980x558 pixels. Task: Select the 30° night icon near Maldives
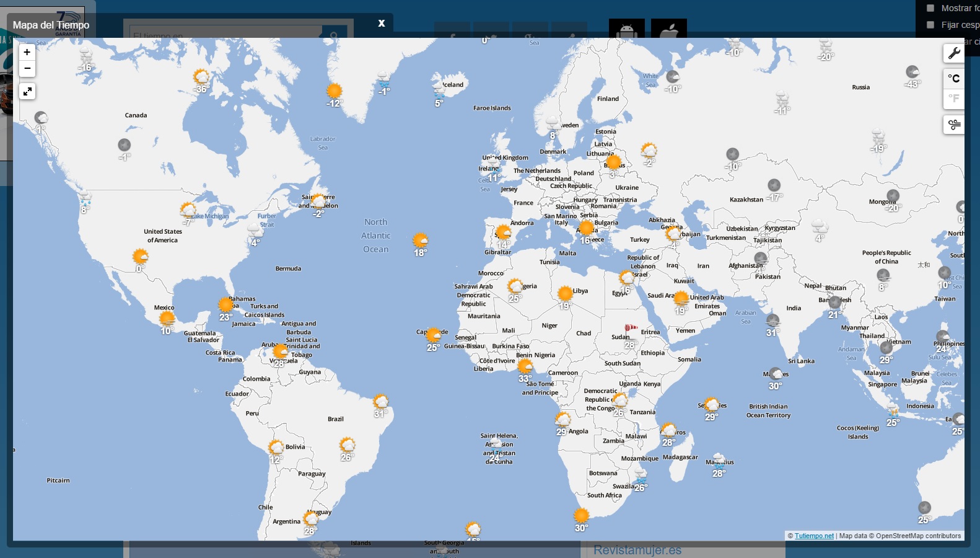(x=776, y=374)
